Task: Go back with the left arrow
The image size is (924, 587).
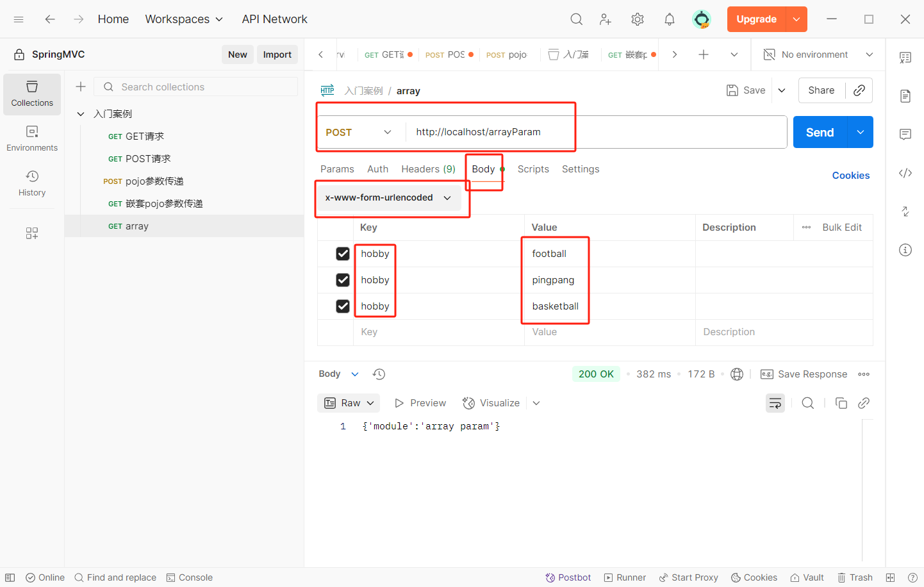Action: [x=50, y=19]
